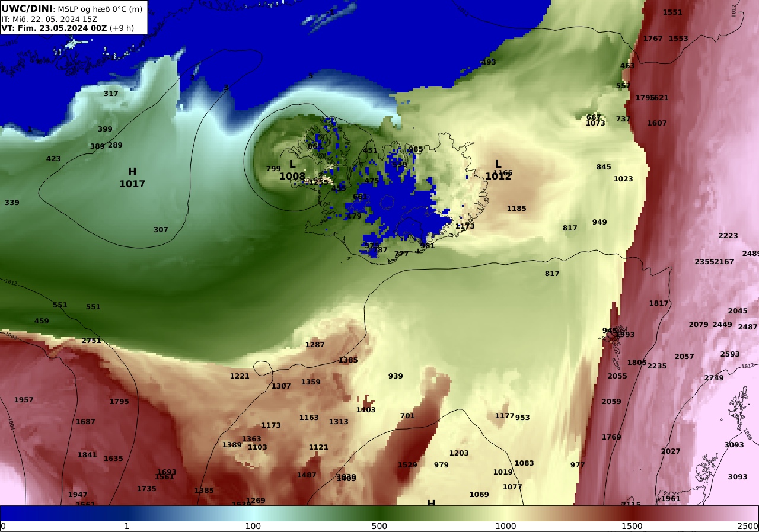Click the height value 1817
759x532 pixels.
tap(659, 303)
